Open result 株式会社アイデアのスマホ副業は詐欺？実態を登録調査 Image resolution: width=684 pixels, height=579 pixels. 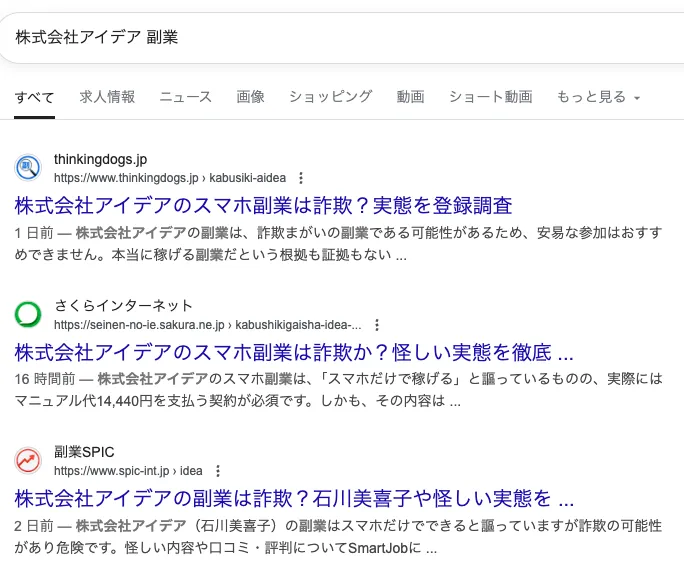263,206
